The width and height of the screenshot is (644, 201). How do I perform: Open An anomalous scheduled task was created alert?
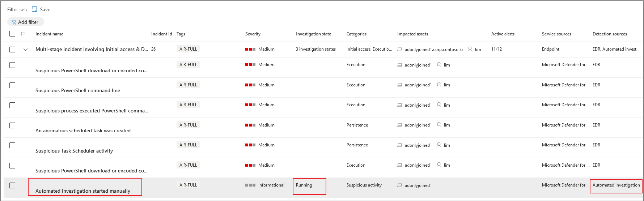83,131
